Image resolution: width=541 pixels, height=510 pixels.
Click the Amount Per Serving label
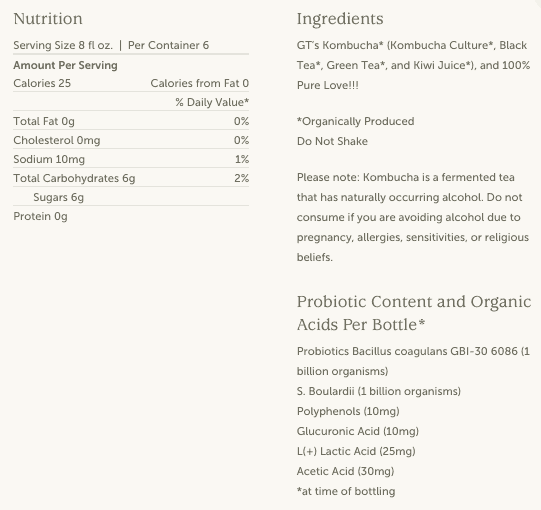tap(66, 65)
